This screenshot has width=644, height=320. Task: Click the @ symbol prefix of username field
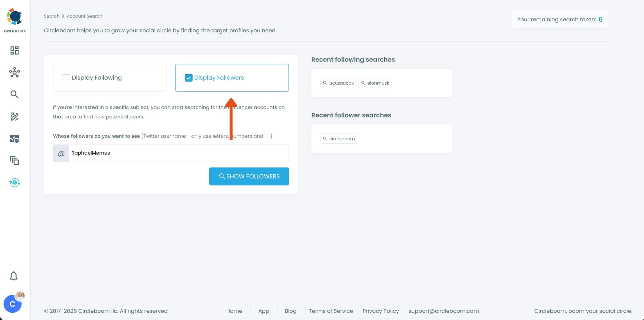tap(61, 153)
